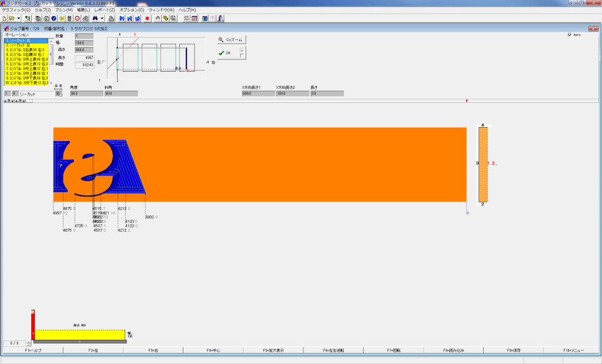Click the ソーカット operation name field
Viewport: 602px width, 364px height.
[37, 94]
